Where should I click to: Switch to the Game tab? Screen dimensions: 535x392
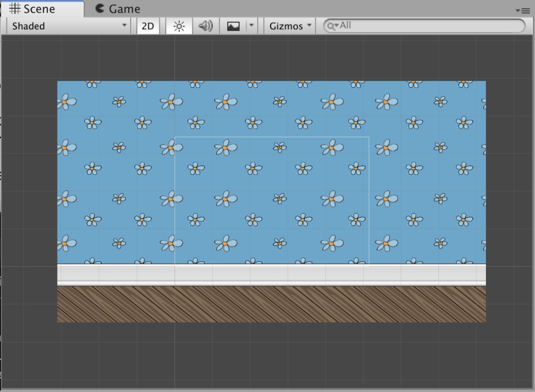(x=118, y=9)
